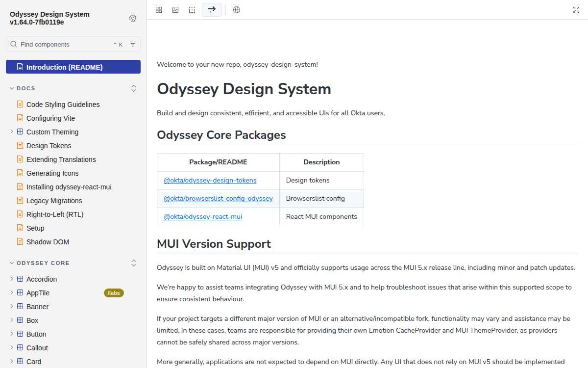Click document icon beside Generating Icons
Screen dimensions: 588x368
click(x=20, y=173)
